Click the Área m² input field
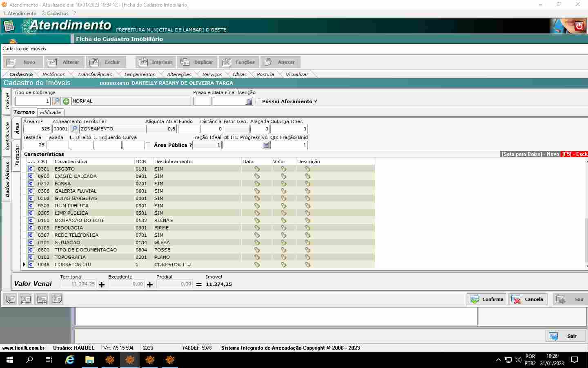The width and height of the screenshot is (588, 368). [x=37, y=129]
